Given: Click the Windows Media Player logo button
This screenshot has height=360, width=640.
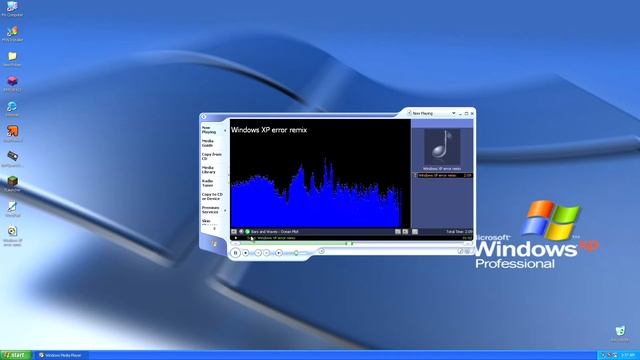Looking at the screenshot, I should 213,244.
